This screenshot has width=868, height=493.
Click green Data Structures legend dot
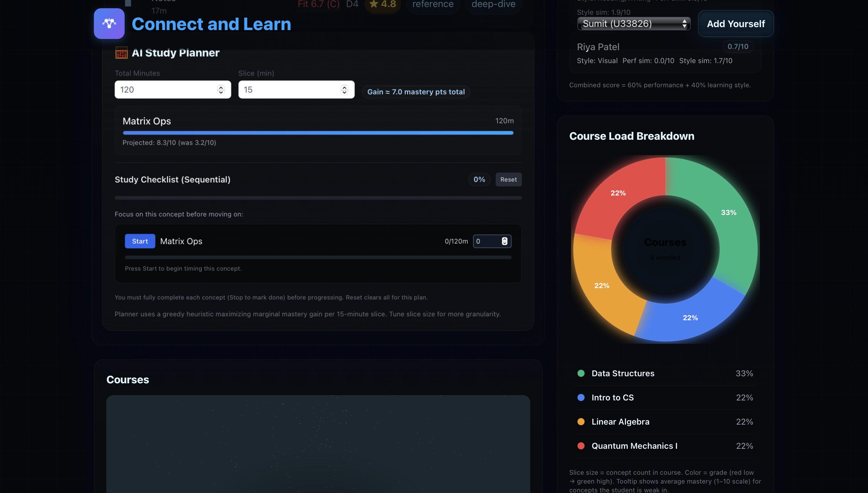coord(581,374)
